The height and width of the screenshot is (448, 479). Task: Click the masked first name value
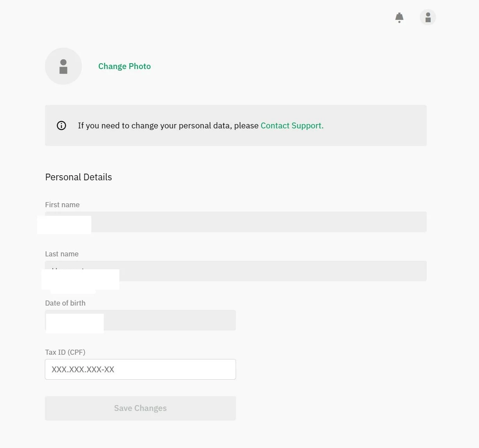[x=64, y=225]
